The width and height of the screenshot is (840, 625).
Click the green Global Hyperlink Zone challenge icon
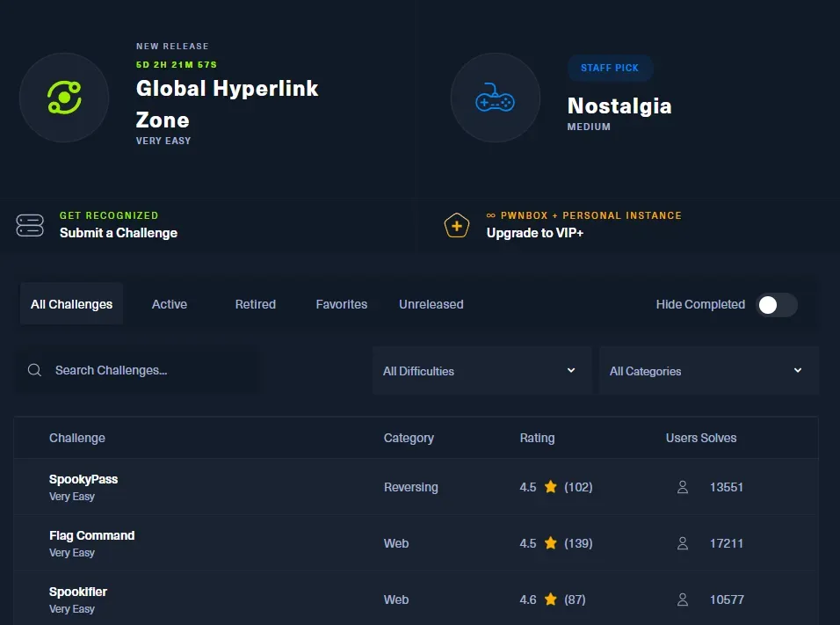(x=64, y=98)
